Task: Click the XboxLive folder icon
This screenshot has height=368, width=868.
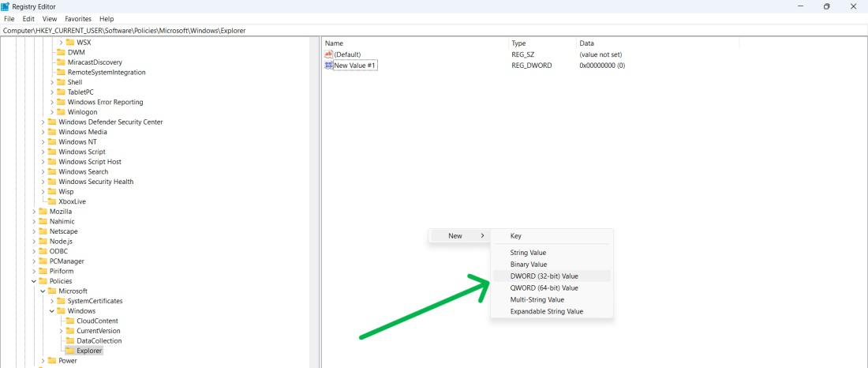Action: [52, 201]
